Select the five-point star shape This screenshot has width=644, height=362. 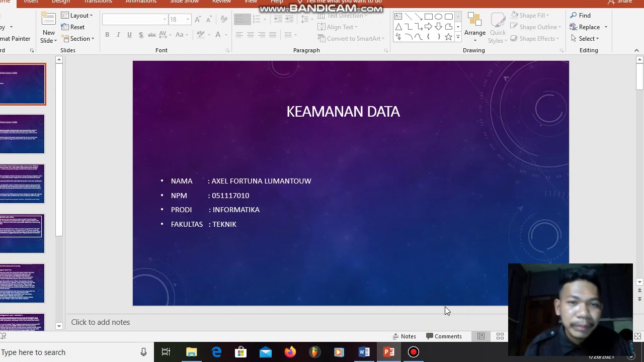pos(448,37)
